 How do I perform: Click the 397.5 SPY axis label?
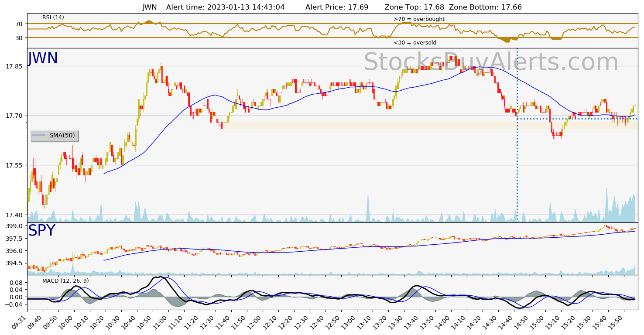(x=14, y=239)
